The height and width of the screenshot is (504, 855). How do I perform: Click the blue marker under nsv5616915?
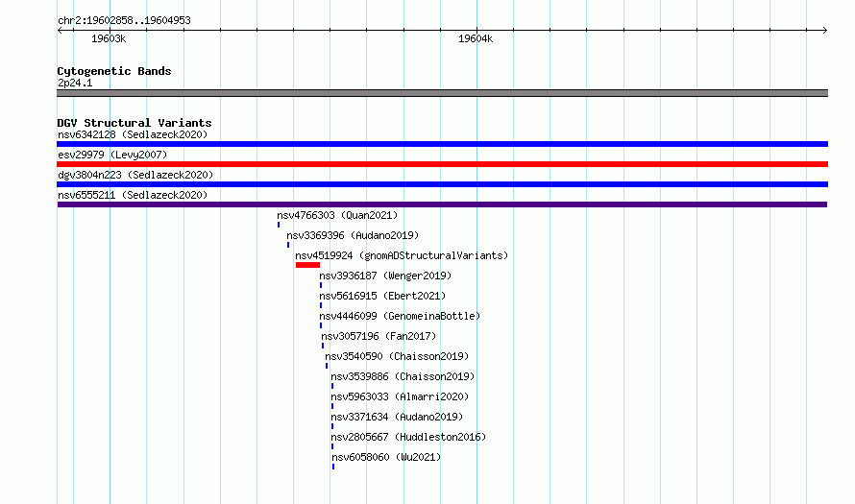tap(321, 305)
